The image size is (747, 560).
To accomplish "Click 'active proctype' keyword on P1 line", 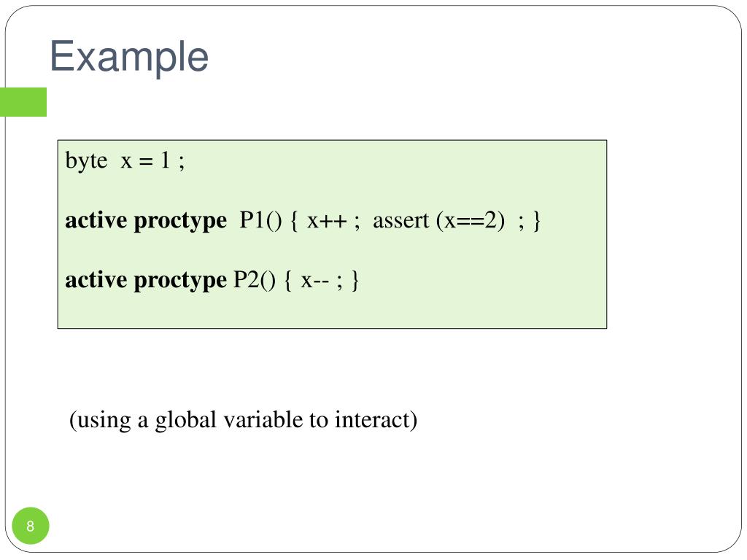I will [x=146, y=220].
